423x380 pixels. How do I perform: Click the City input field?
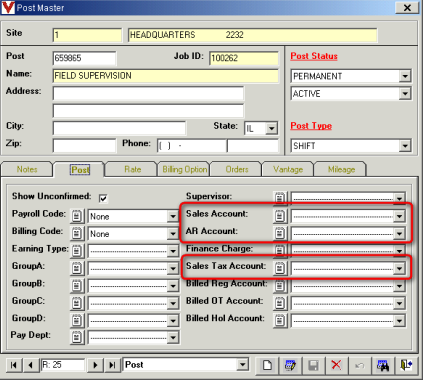click(x=119, y=128)
